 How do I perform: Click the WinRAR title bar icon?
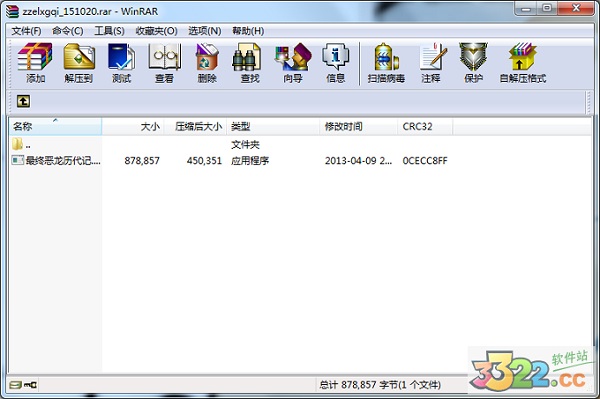(x=12, y=11)
